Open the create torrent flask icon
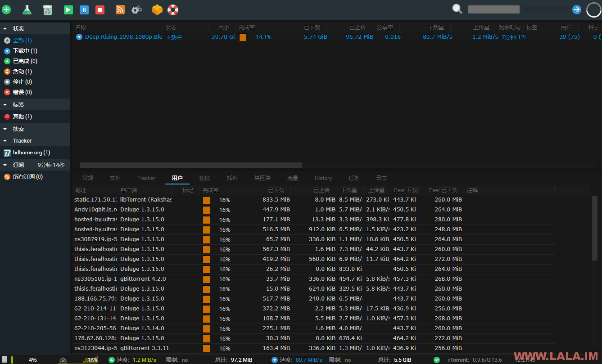 click(x=27, y=9)
